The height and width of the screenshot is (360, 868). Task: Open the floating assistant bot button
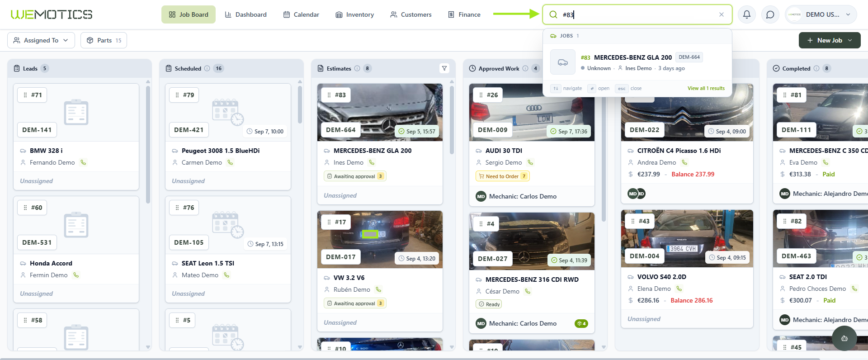(x=844, y=338)
